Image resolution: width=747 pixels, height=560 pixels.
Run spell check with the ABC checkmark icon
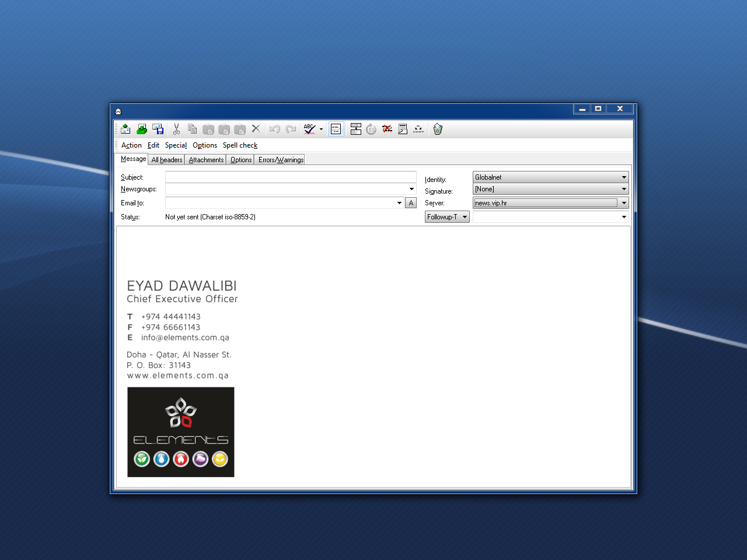coord(309,129)
